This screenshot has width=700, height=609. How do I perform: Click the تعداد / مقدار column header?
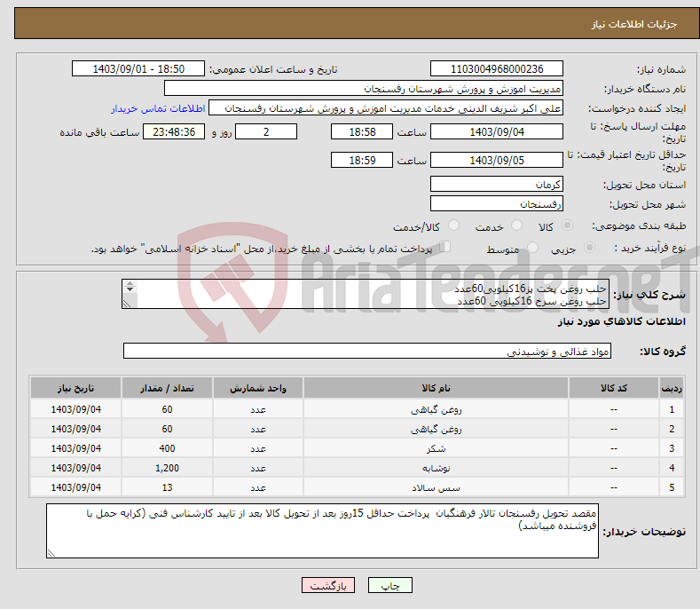tap(167, 388)
